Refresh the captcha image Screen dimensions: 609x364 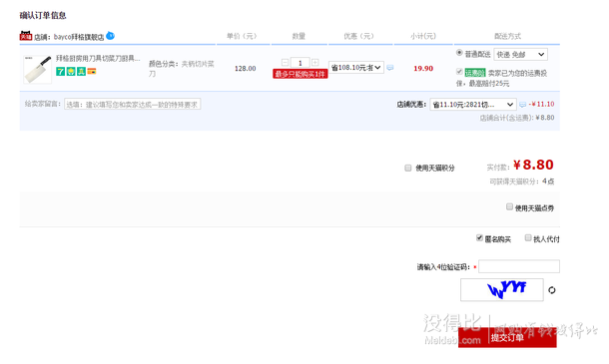[551, 290]
